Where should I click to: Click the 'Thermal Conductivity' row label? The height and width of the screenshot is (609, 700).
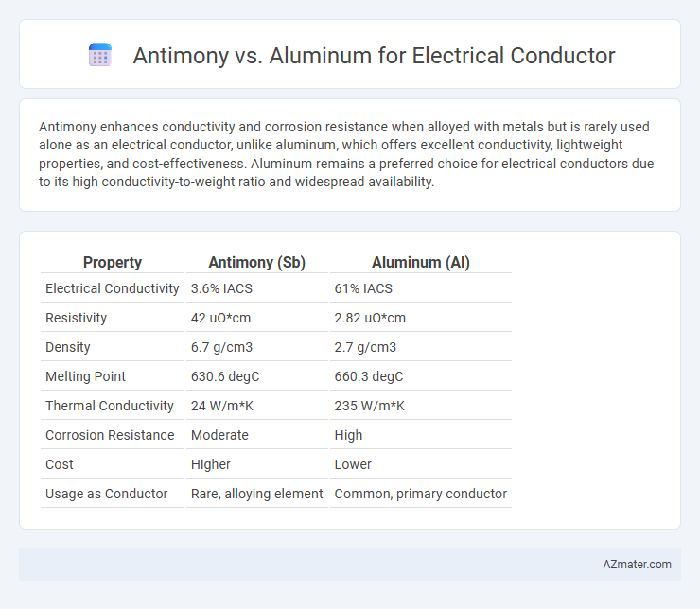(110, 406)
